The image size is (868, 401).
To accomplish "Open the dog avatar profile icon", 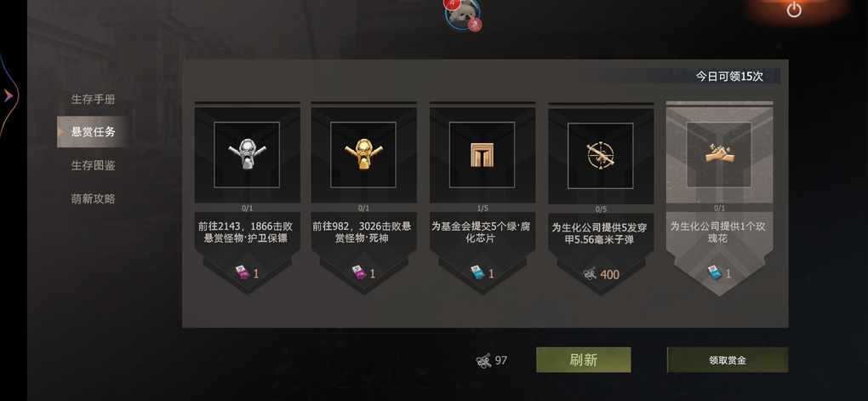I will click(x=462, y=14).
